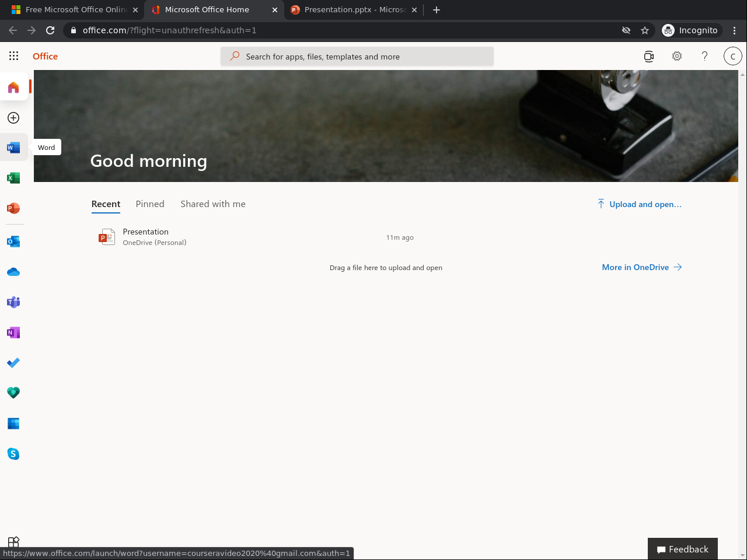Screen dimensions: 747x560
Task: Open the All apps icon at sidebar bottom
Action: click(13, 542)
